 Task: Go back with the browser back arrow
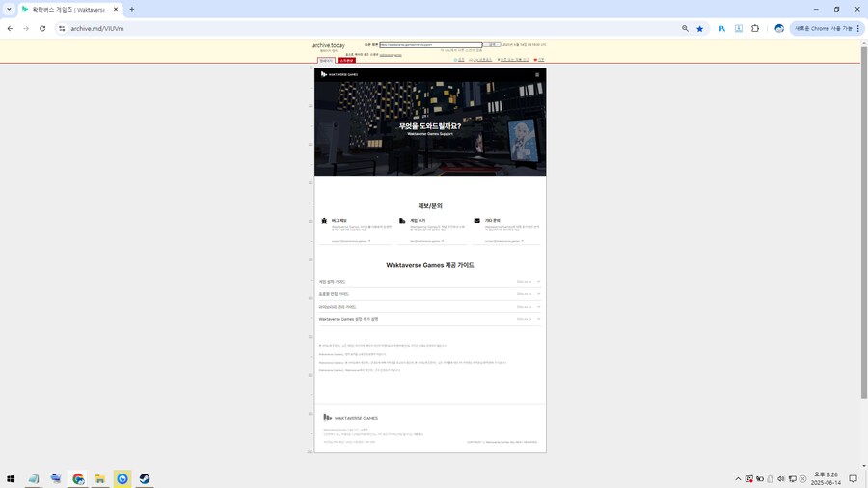tap(10, 28)
